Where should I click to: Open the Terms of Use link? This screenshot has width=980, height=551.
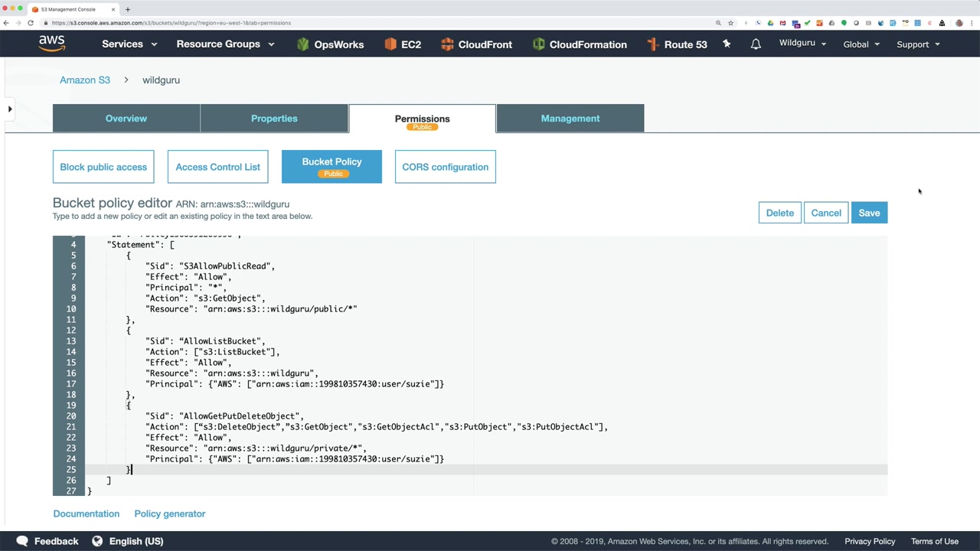[x=935, y=541]
